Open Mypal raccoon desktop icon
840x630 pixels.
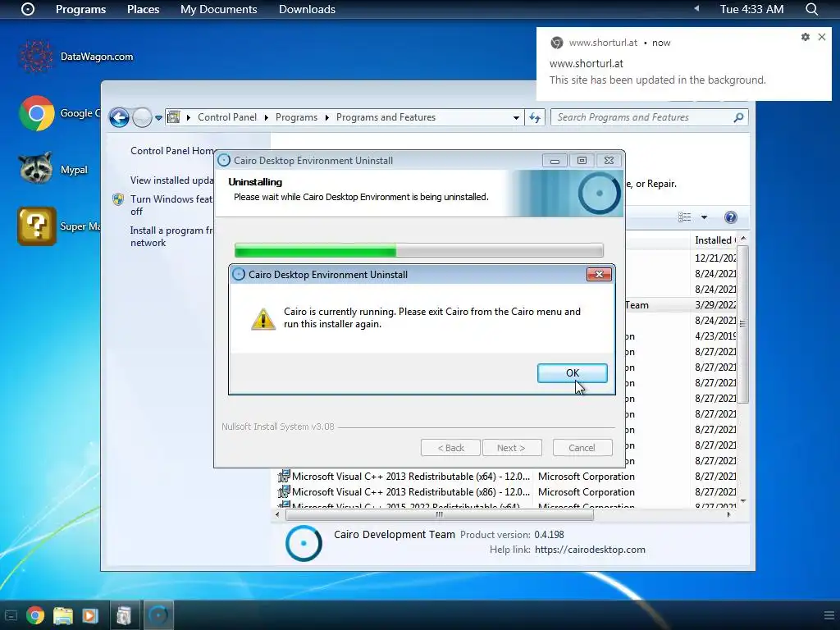click(x=36, y=169)
